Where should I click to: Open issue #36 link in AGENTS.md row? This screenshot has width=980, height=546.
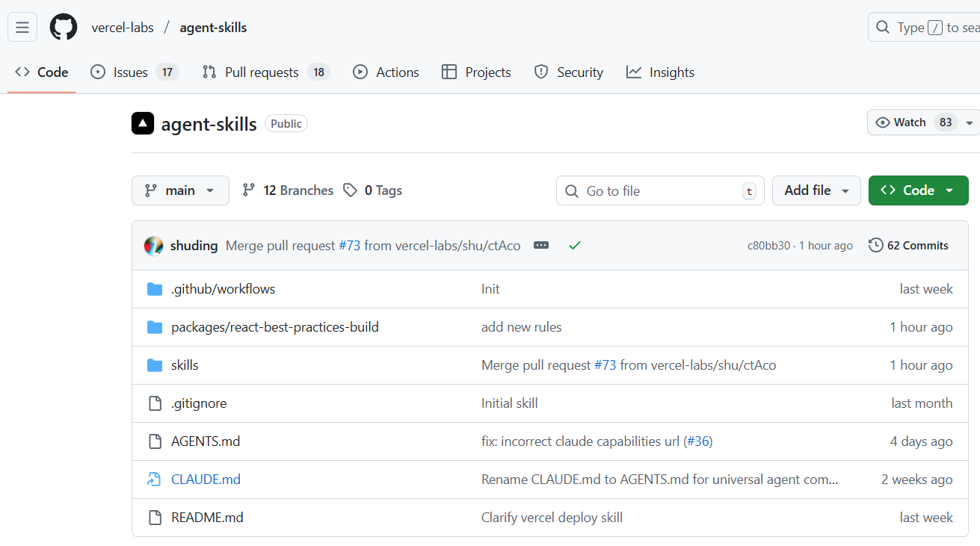[698, 441]
